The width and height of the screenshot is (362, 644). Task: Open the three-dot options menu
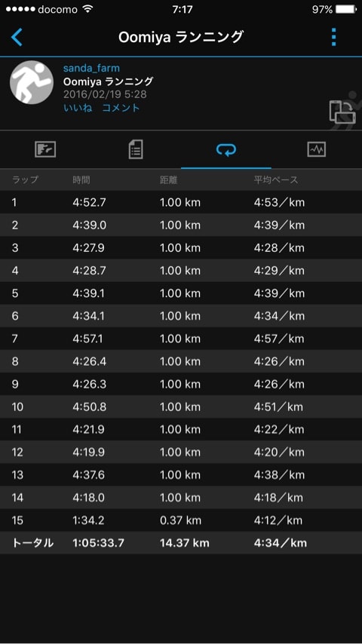pos(333,38)
